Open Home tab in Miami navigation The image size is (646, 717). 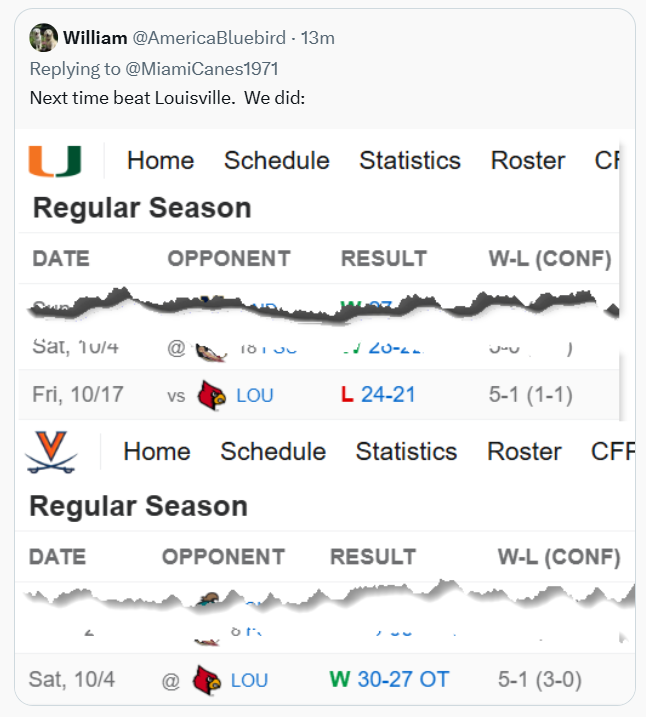[x=160, y=161]
